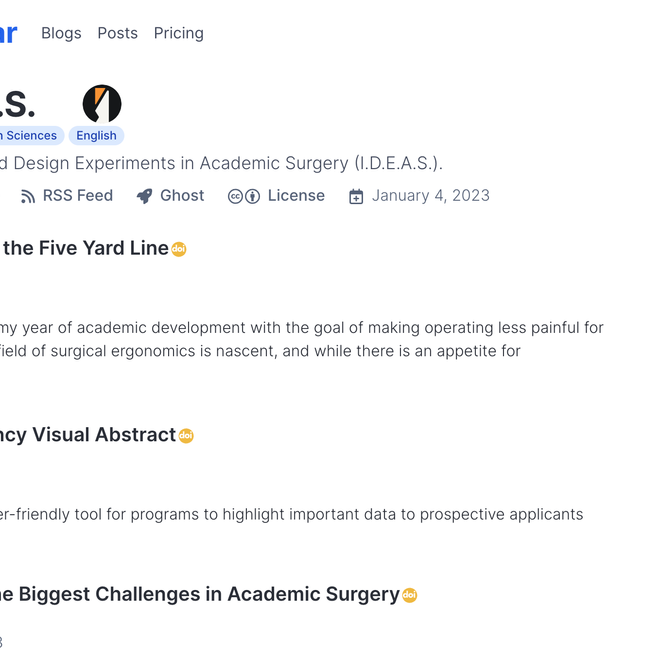
Task: Open the Ghost platform link
Action: pos(182,196)
